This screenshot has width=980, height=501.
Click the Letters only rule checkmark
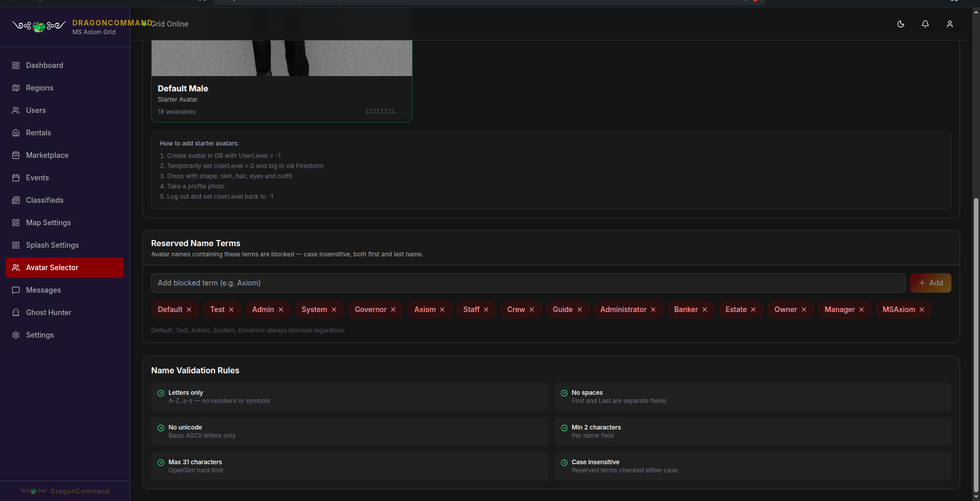161,393
